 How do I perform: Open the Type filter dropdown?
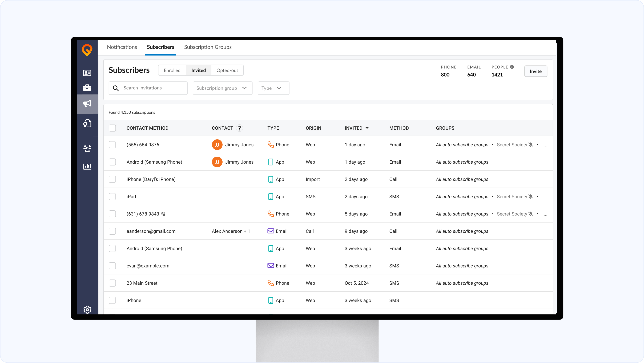coord(273,88)
